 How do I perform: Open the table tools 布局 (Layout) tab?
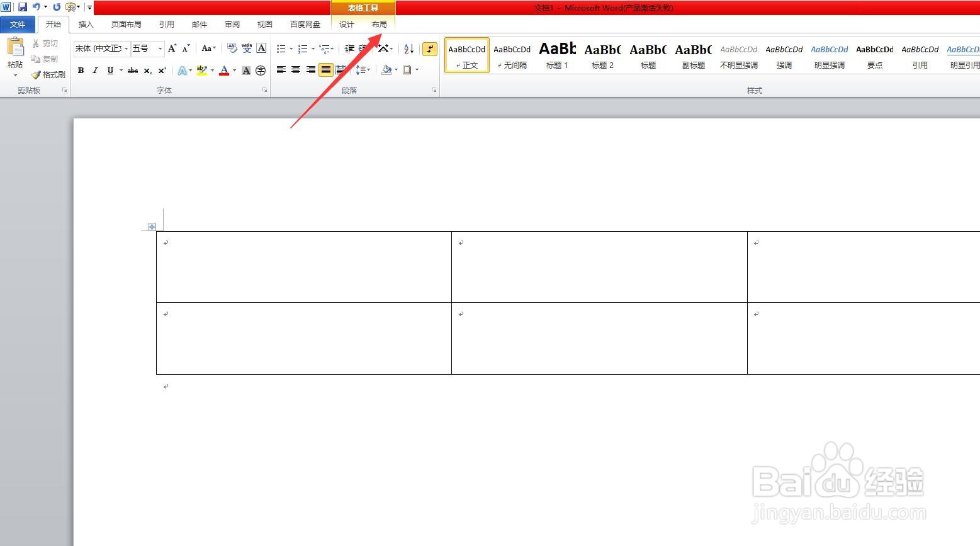(x=379, y=25)
